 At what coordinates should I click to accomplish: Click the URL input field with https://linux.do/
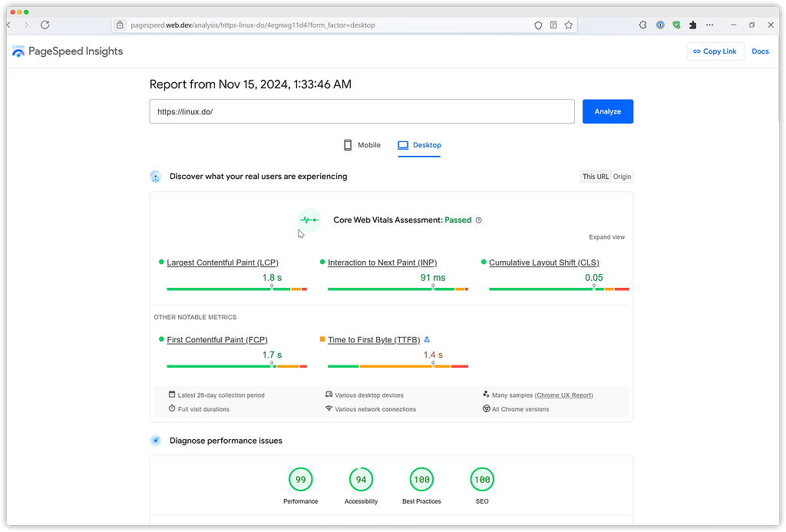[362, 111]
